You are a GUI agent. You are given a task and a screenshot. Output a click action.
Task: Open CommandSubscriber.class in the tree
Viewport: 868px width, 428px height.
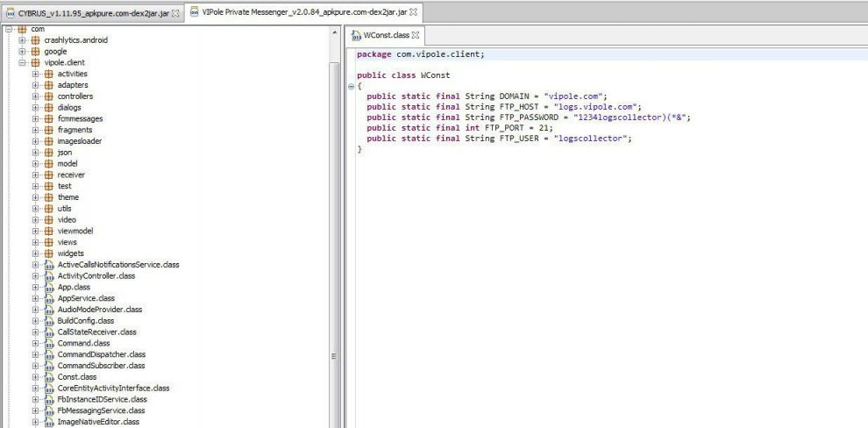coord(101,366)
